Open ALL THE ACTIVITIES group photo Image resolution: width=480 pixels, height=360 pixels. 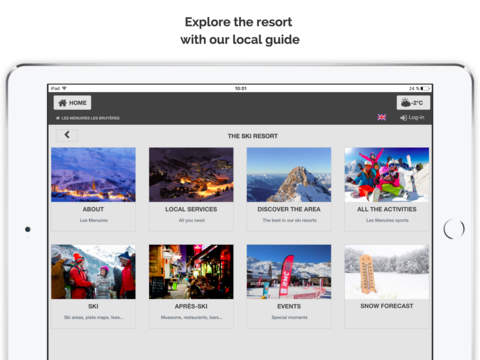tap(387, 175)
